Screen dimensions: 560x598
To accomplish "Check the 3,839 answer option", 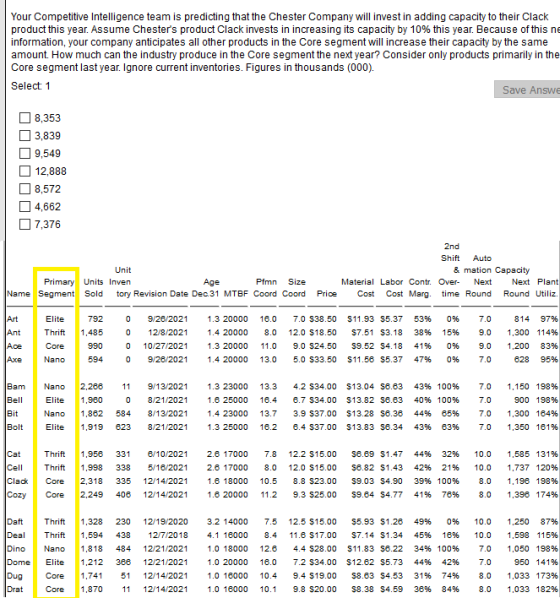I will pyautogui.click(x=25, y=135).
